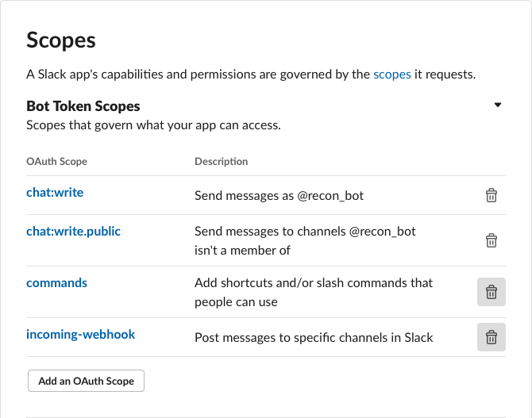Select the Bot Token Scopes heading

[x=83, y=106]
